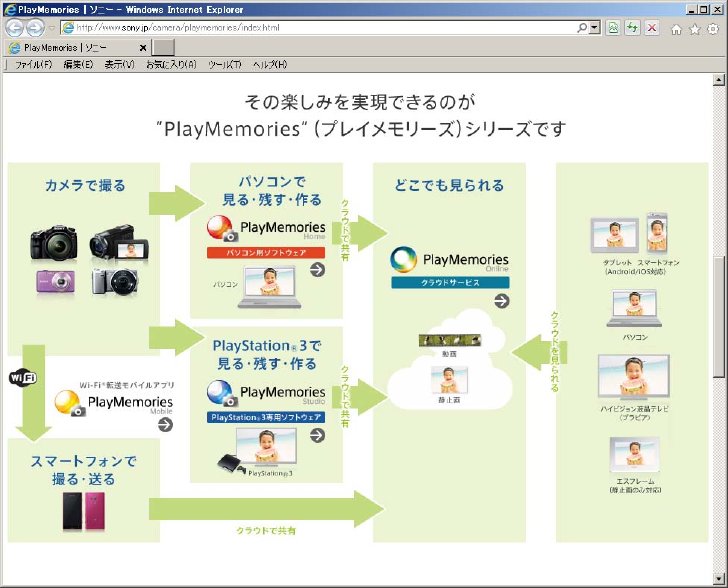Click the silver mirrorless camera image

click(115, 281)
